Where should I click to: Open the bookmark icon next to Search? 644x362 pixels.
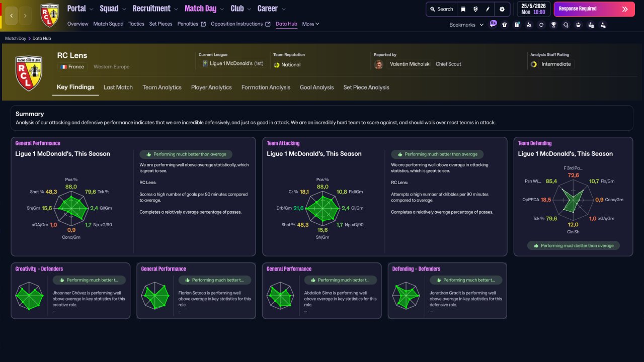coord(463,9)
